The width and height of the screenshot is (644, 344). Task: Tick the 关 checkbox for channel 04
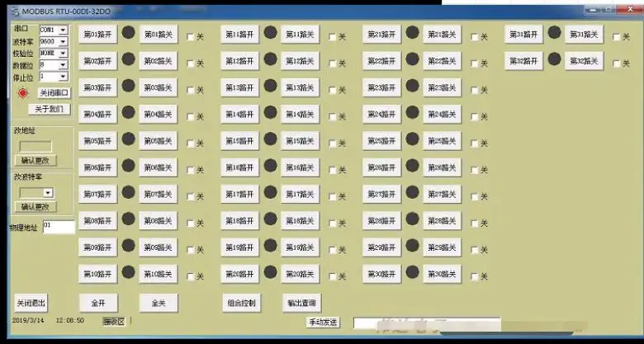190,117
